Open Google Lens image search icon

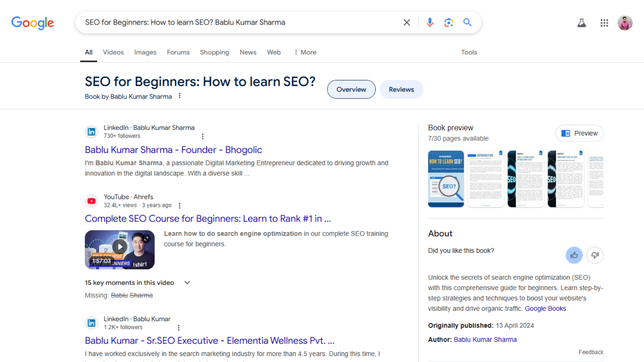pos(448,22)
